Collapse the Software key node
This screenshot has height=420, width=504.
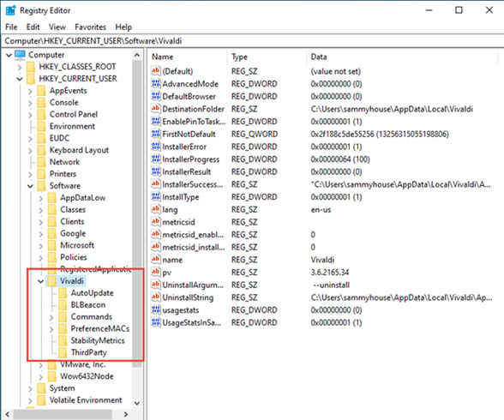(30, 186)
